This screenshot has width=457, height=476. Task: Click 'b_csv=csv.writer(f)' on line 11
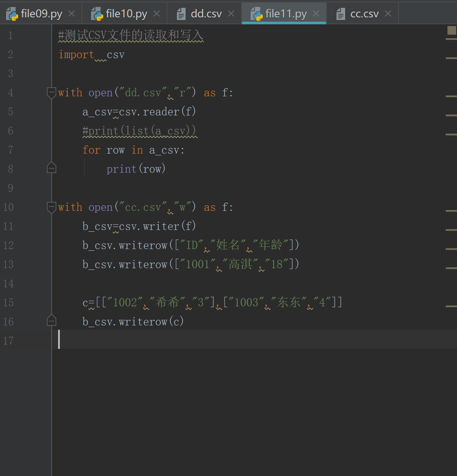[x=139, y=227]
